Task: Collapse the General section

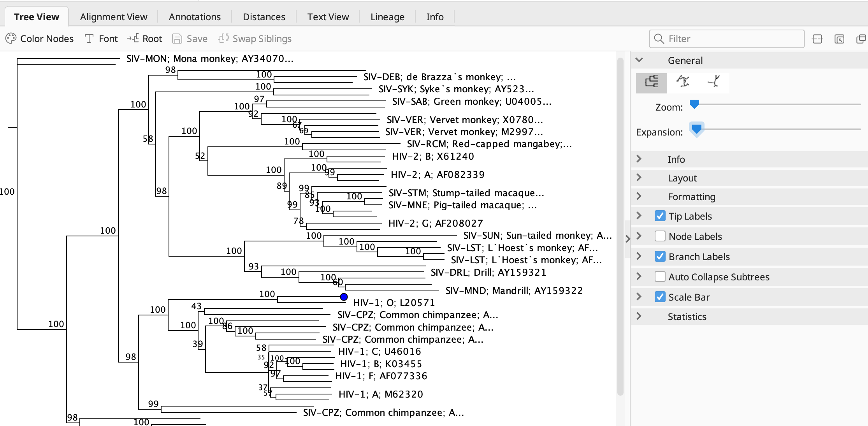Action: [x=639, y=60]
